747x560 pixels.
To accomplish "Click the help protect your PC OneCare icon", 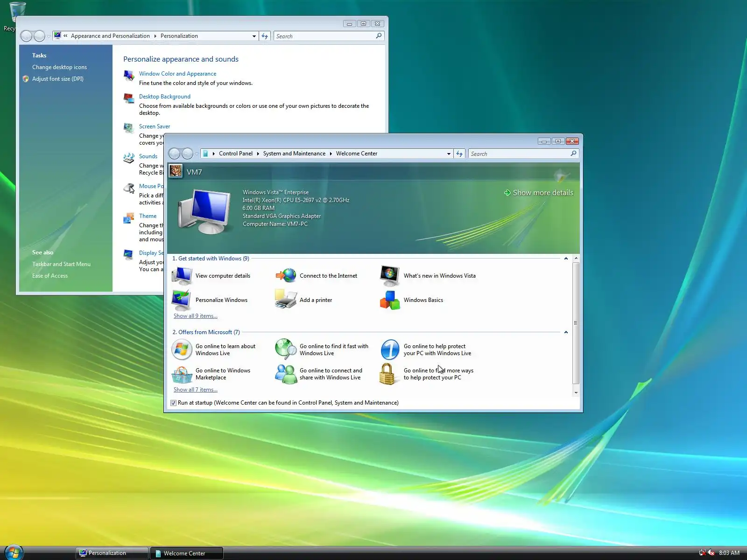I will coord(390,350).
